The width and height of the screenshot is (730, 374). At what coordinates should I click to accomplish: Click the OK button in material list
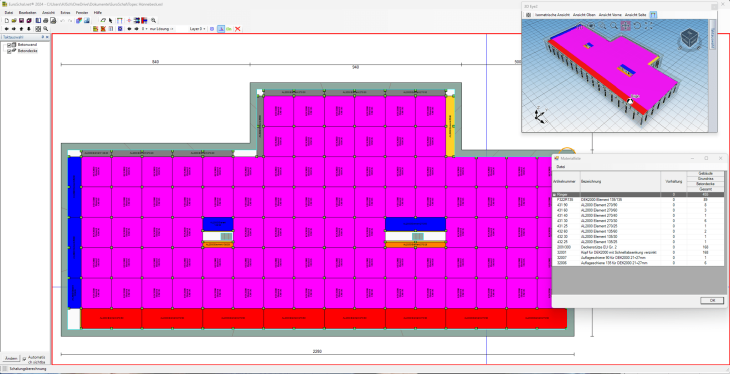[x=712, y=301]
